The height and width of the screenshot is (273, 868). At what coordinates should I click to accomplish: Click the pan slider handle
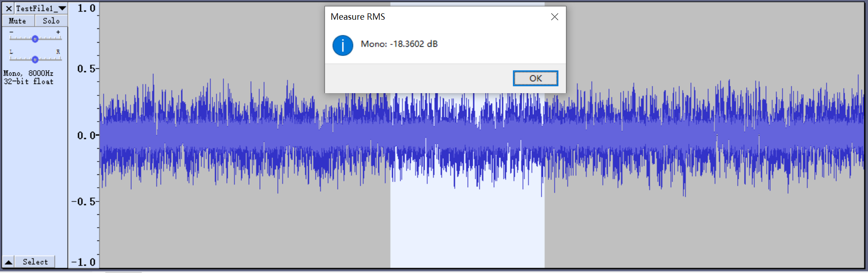[35, 59]
